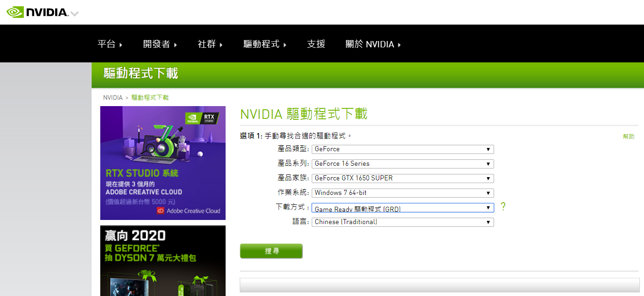Screen dimensions: 644x296
Task: Click the NVIDIA 驅動程式下載 page heading
Action: point(304,114)
